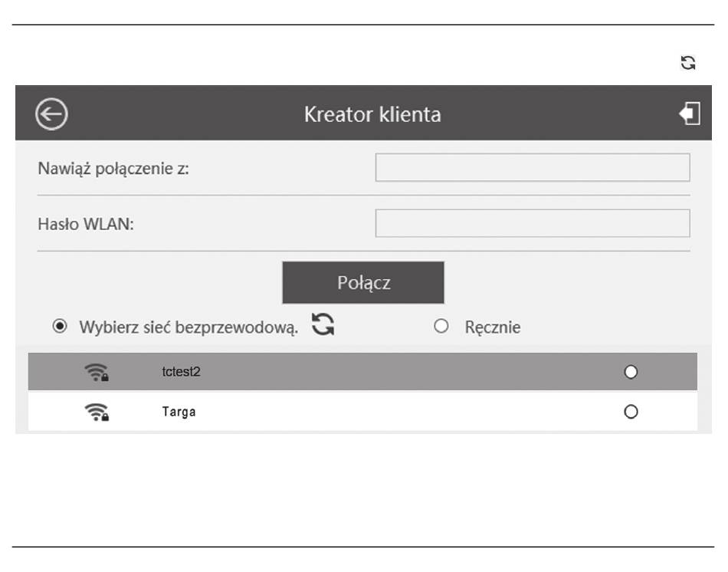The height and width of the screenshot is (572, 728).
Task: Select the Targa network name
Action: click(179, 412)
